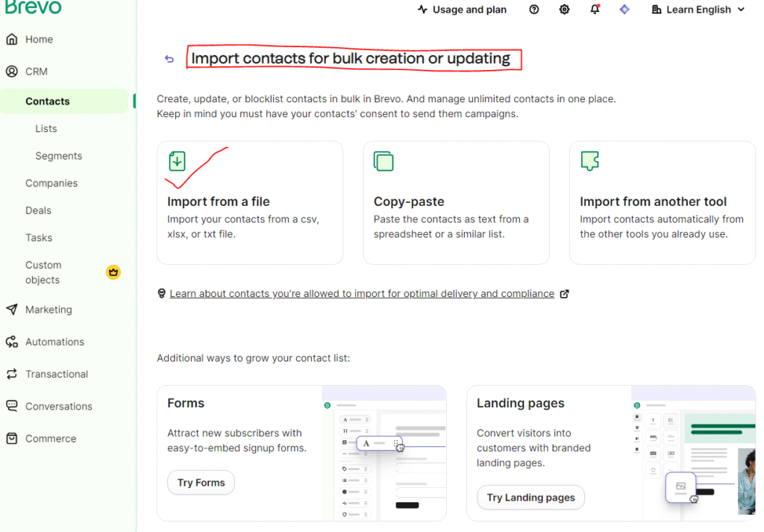Viewport: 764px width, 532px height.
Task: Open the settings gear icon
Action: pos(564,10)
